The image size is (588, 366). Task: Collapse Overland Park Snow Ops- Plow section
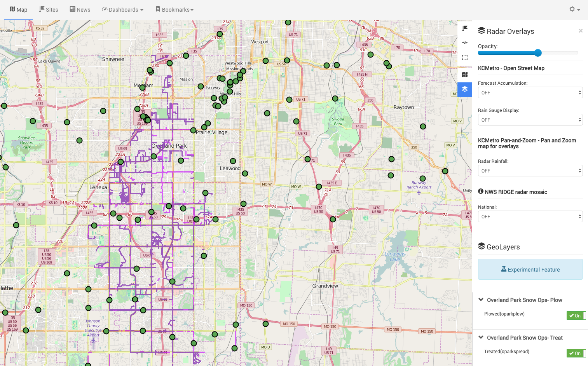coord(481,300)
